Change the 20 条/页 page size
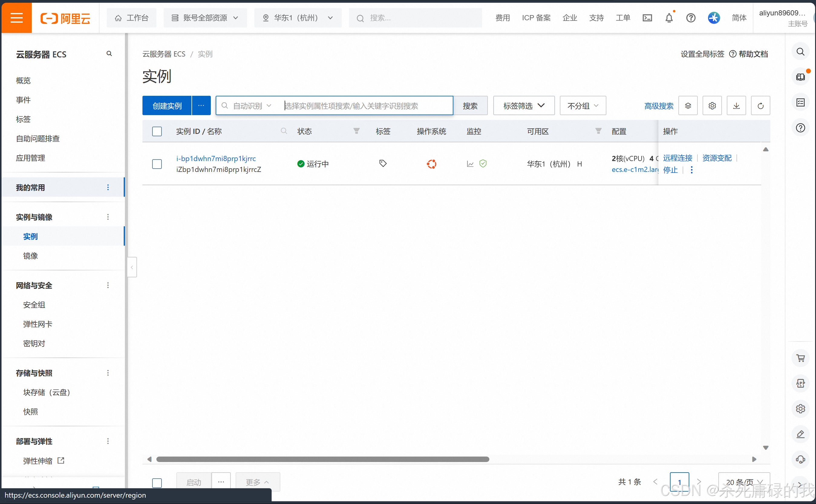Viewport: 816px width, 504px height. coord(744,482)
